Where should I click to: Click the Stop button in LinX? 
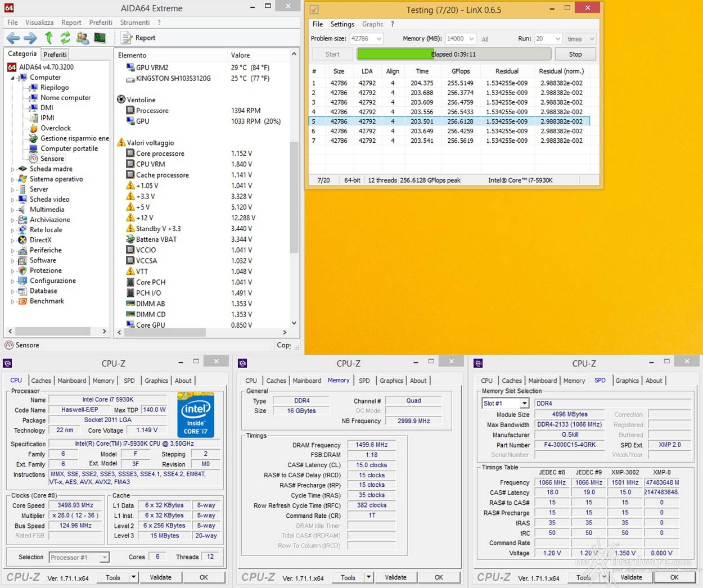(575, 55)
